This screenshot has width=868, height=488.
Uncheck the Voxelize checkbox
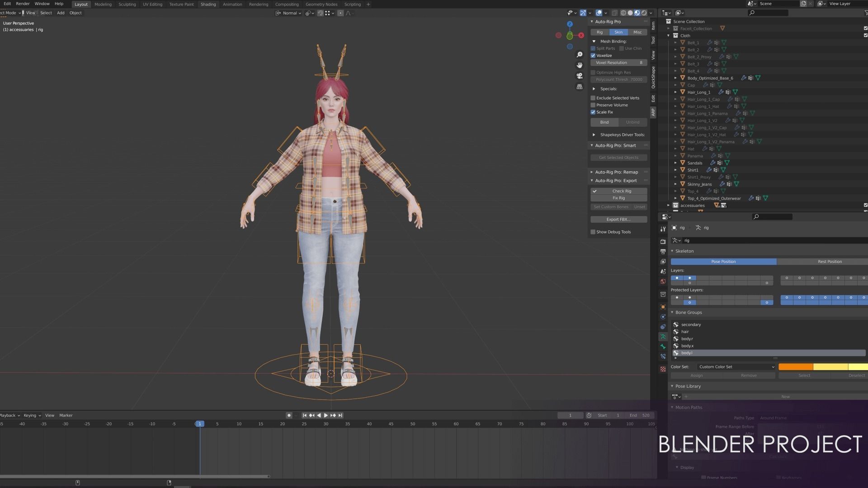click(593, 56)
